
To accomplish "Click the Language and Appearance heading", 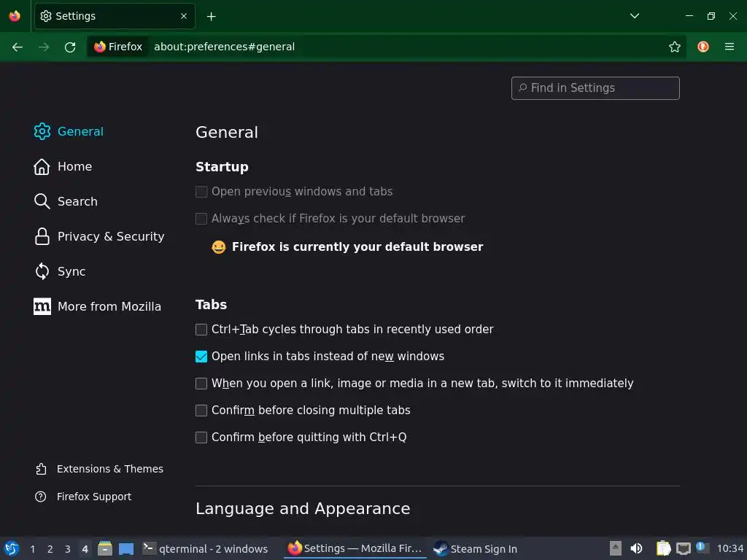I will [x=303, y=508].
